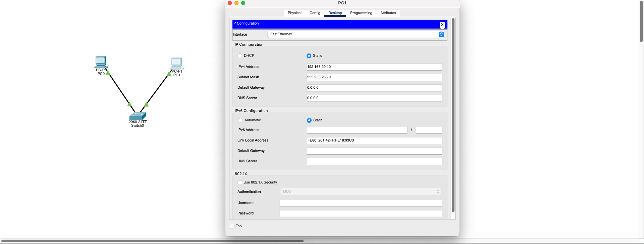Click the Switch0 device label text
Viewport: 644px width, 244px height.
click(138, 126)
